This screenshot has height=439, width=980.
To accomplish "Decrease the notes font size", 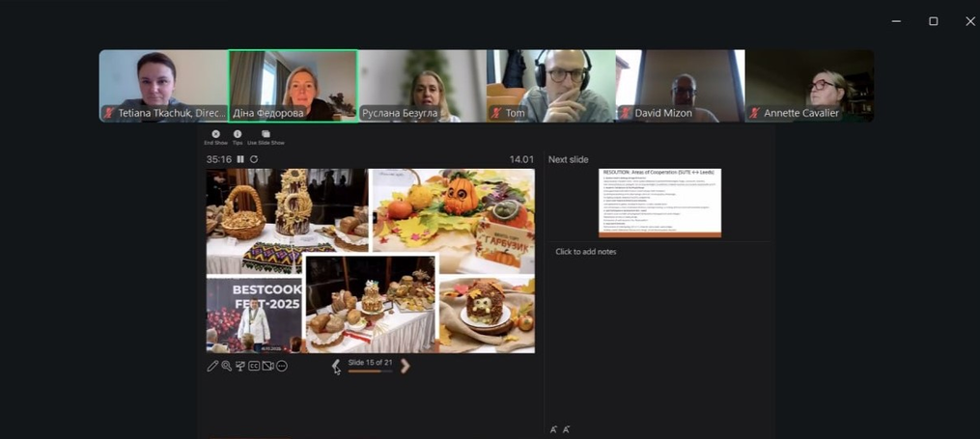I will 566,429.
